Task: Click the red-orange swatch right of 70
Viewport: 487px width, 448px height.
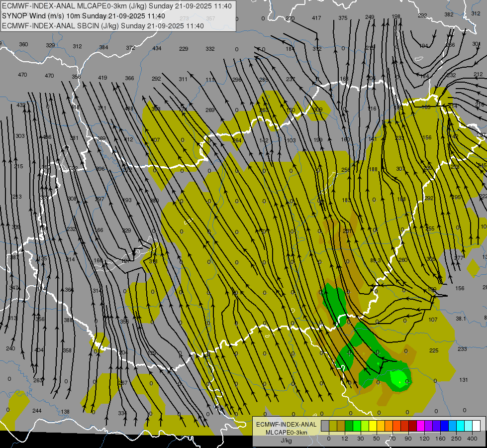Action: pyautogui.click(x=397, y=426)
